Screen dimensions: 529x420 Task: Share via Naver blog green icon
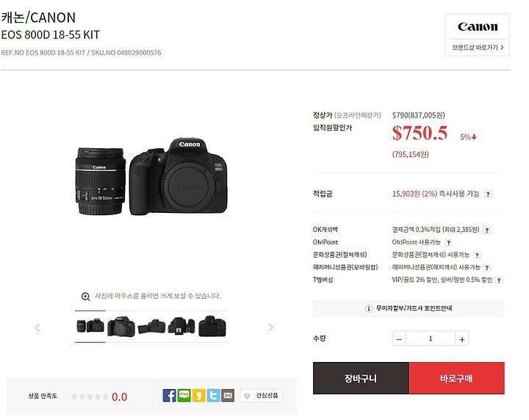pyautogui.click(x=184, y=395)
